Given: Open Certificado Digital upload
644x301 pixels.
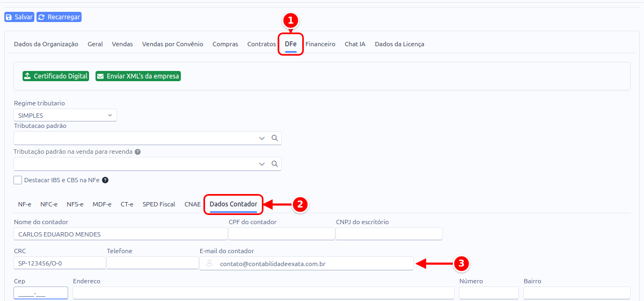Looking at the screenshot, I should point(56,76).
